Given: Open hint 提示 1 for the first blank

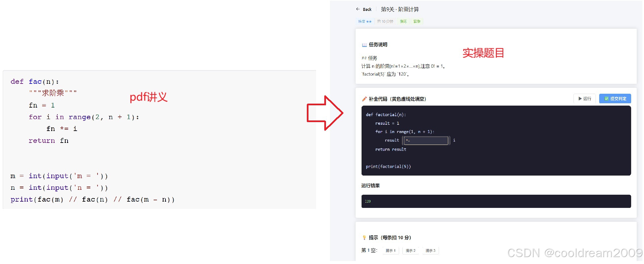Looking at the screenshot, I should coord(391,250).
